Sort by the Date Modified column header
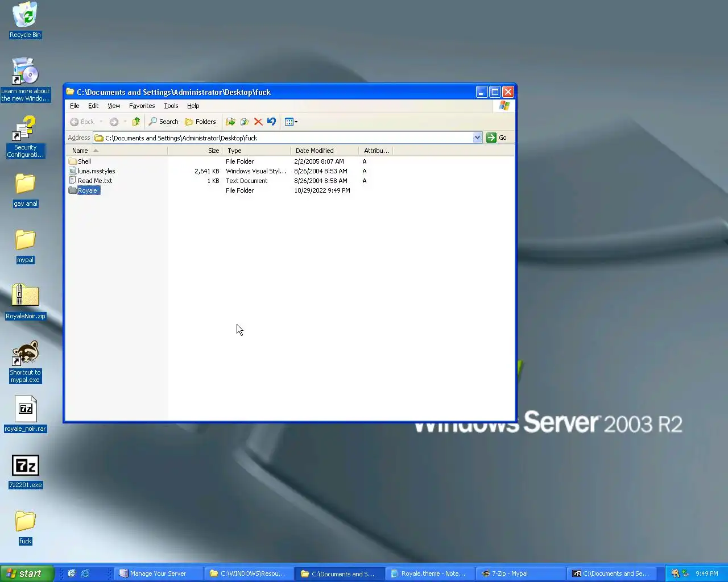The height and width of the screenshot is (582, 728). (x=325, y=151)
